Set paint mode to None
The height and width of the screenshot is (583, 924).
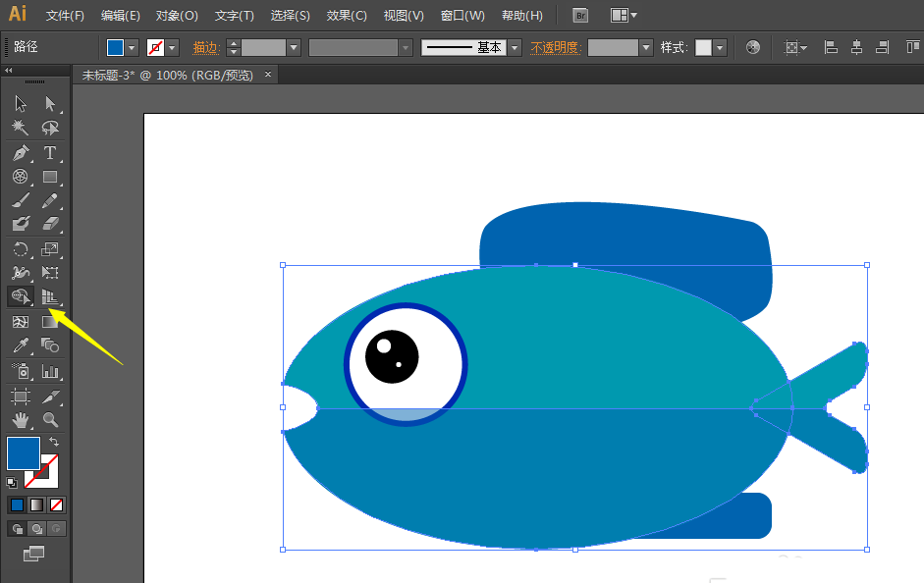[x=57, y=505]
